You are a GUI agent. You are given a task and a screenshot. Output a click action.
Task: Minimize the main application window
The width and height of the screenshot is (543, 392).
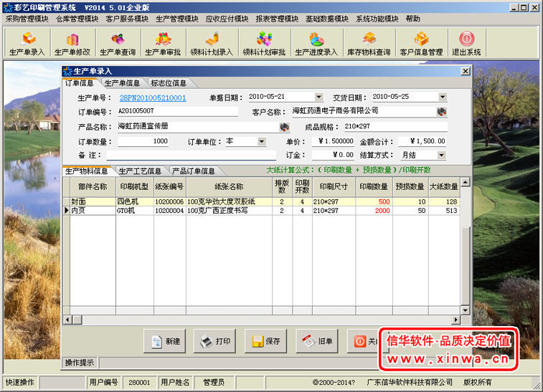pyautogui.click(x=514, y=7)
